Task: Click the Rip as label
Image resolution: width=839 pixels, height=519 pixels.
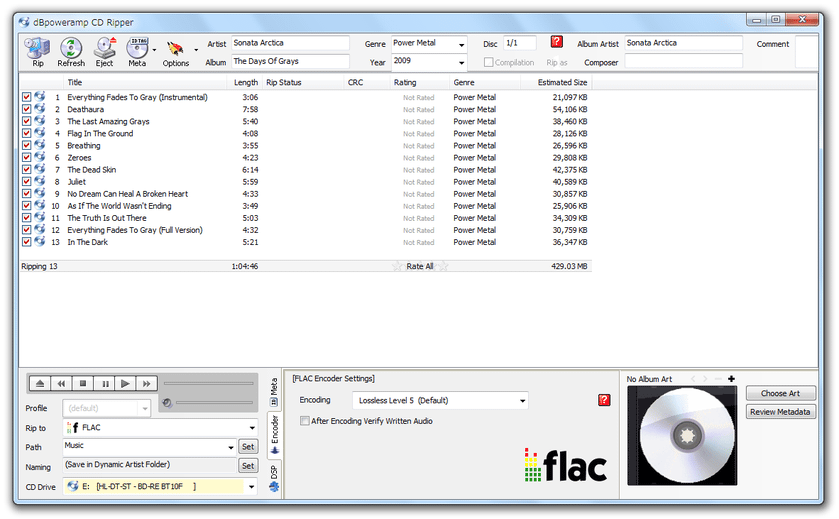Action: point(556,63)
